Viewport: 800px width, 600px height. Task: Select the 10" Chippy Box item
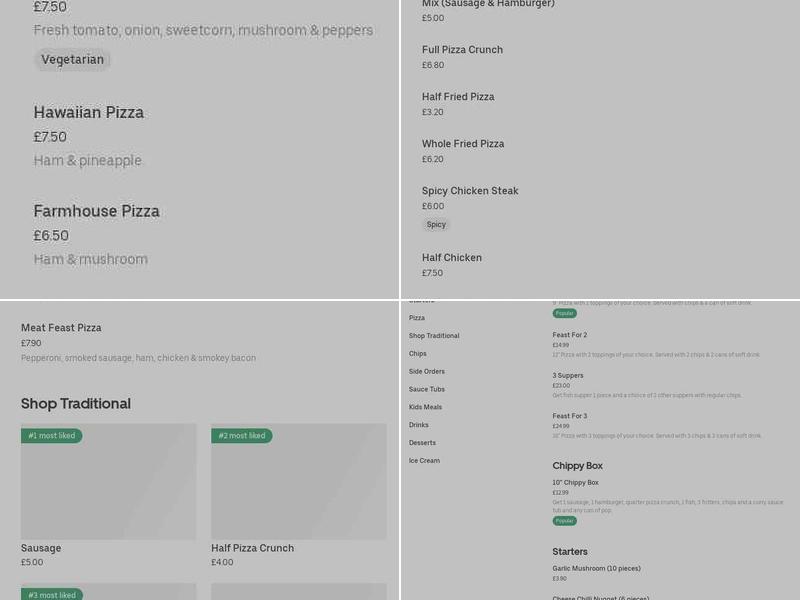click(x=576, y=483)
